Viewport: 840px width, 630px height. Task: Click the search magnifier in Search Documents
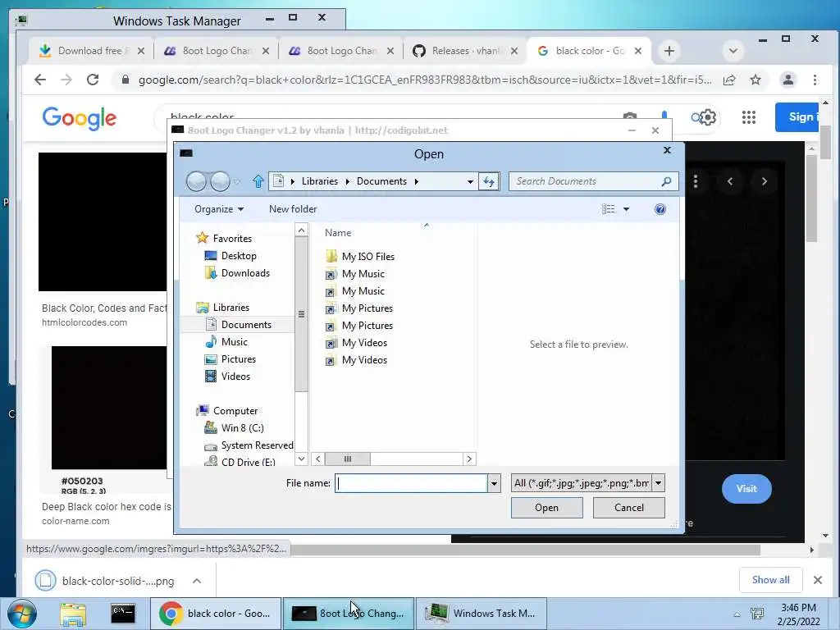[666, 181]
